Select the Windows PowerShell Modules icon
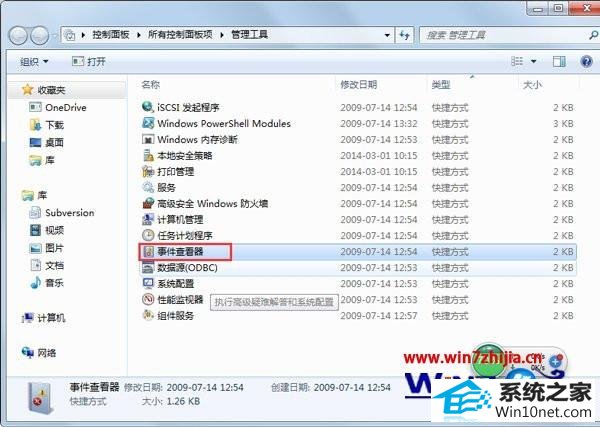Viewport: 600px width, 427px height. coord(148,124)
